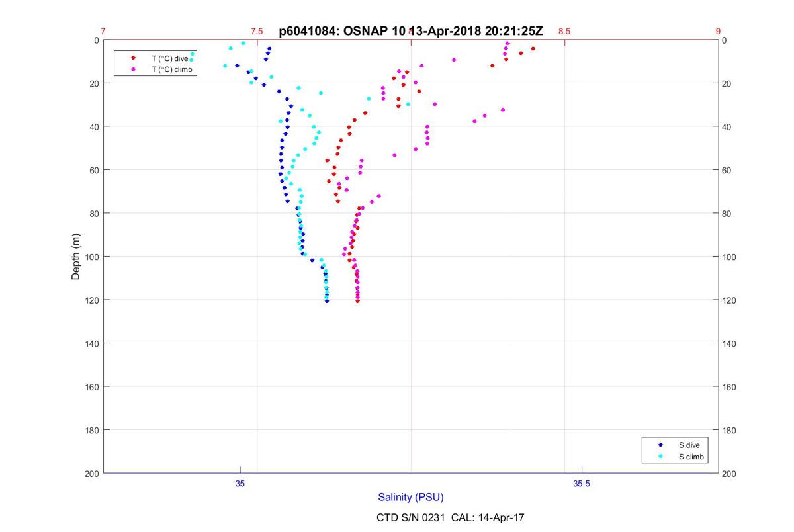The height and width of the screenshot is (532, 794).
Task: Click the red temperature tick label 8.5
Action: [564, 31]
